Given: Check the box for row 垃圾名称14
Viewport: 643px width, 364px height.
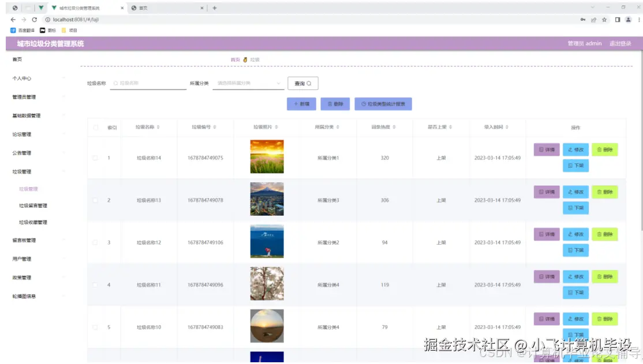Looking at the screenshot, I should click(95, 158).
